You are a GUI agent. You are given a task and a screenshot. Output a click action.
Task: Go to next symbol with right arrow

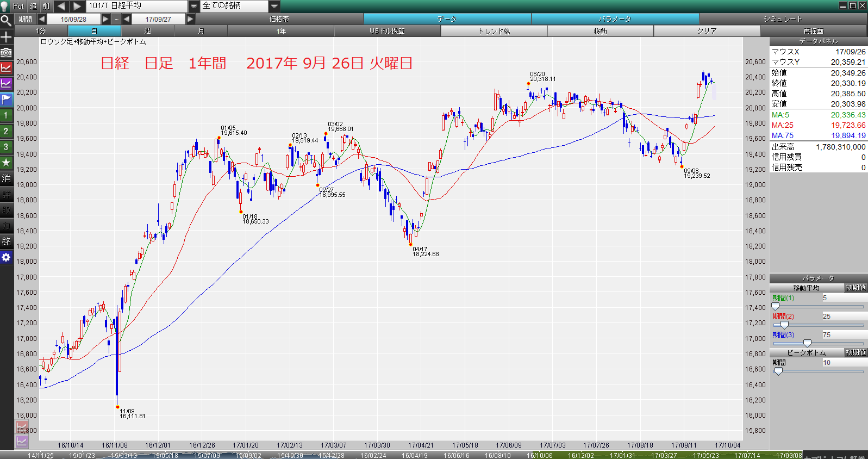(x=78, y=6)
